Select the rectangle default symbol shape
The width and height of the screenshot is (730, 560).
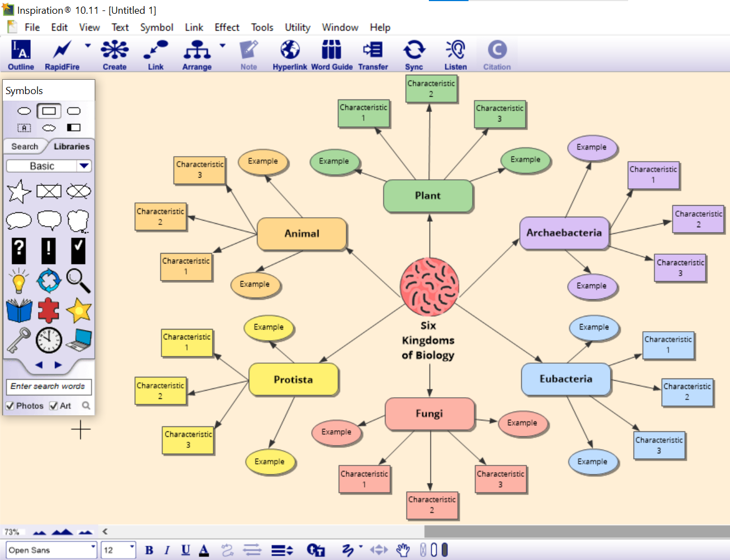(x=49, y=111)
